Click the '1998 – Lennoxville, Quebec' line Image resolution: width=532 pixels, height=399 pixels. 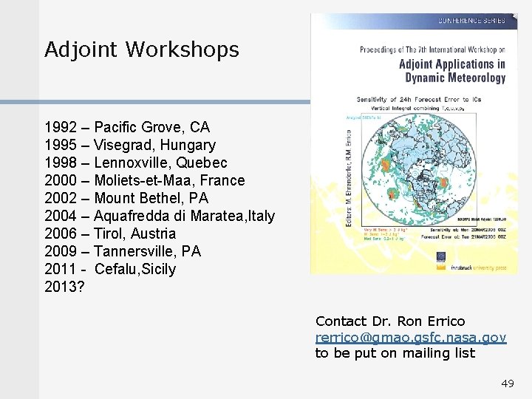click(x=136, y=163)
